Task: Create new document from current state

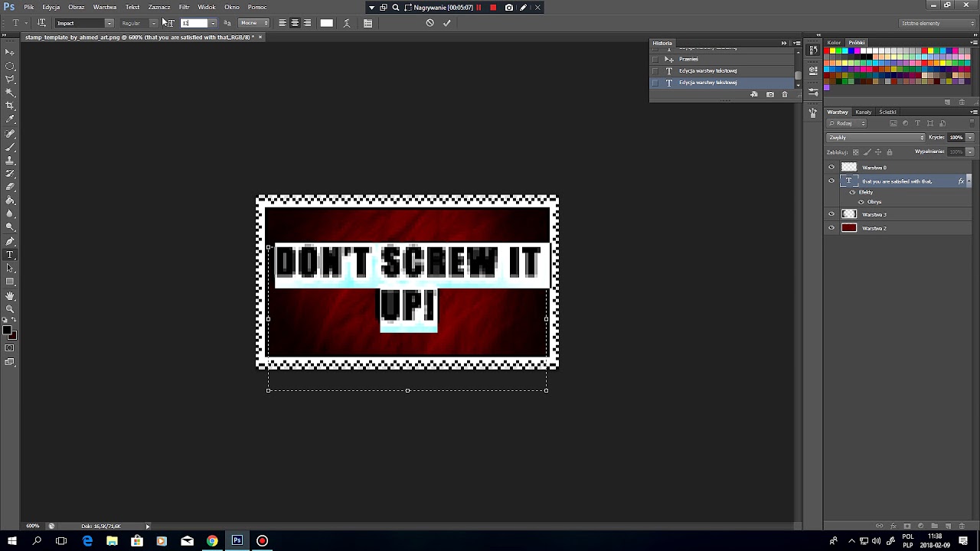Action: pyautogui.click(x=754, y=94)
